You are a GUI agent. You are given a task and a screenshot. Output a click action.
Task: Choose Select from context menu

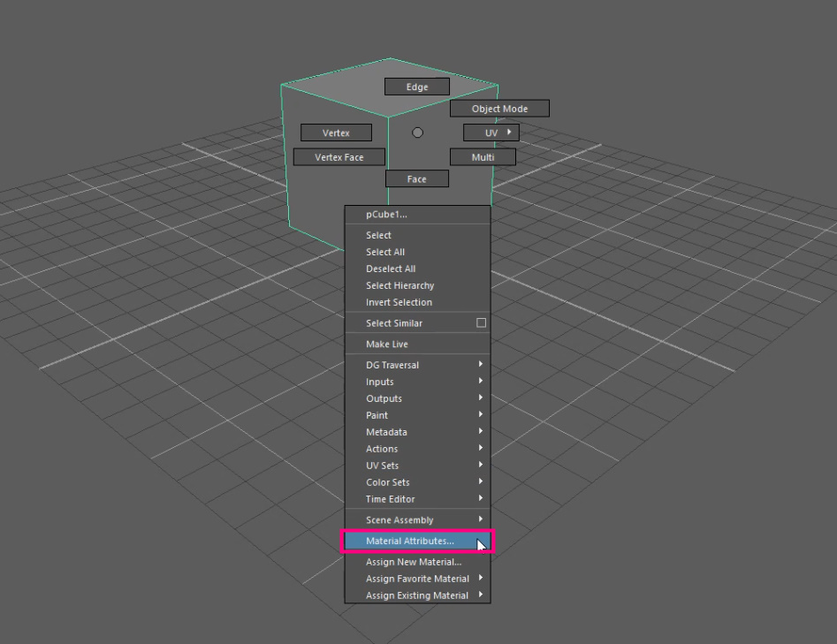click(x=417, y=235)
